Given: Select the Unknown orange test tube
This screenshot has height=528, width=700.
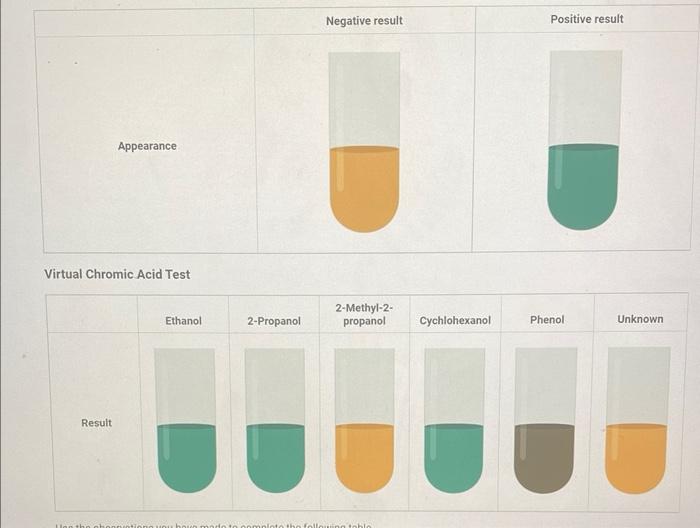Looking at the screenshot, I should [638, 420].
